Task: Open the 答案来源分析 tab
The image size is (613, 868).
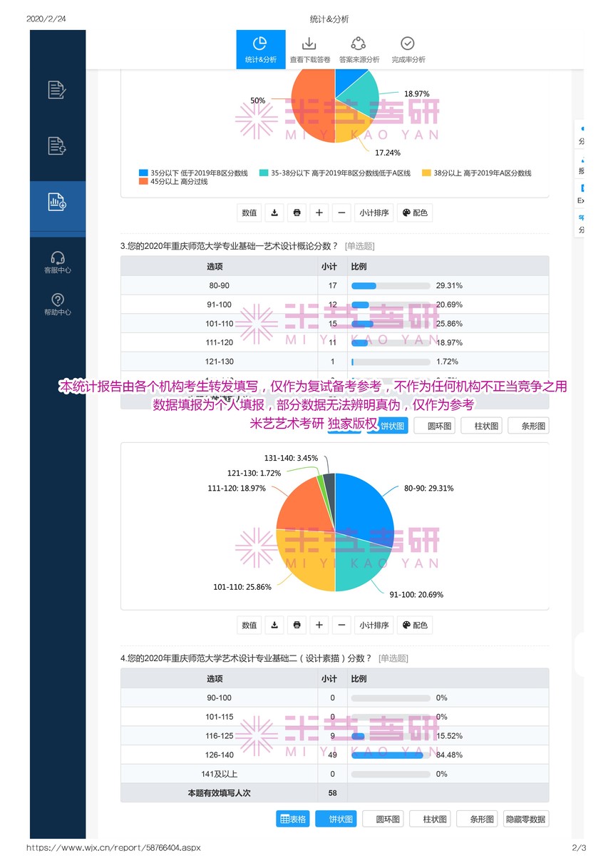Action: (359, 49)
